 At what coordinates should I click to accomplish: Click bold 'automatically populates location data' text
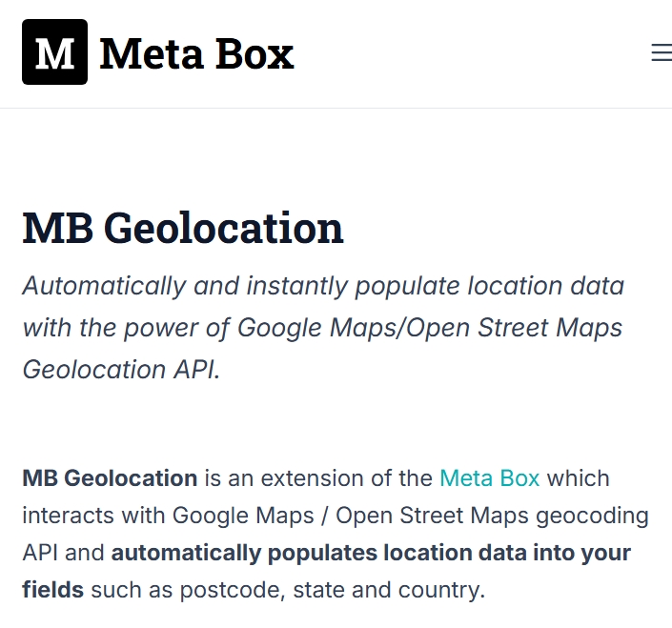point(318,553)
